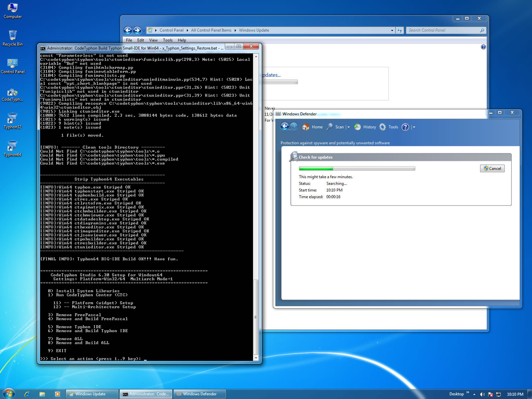Show hidden tray icons

pyautogui.click(x=474, y=394)
